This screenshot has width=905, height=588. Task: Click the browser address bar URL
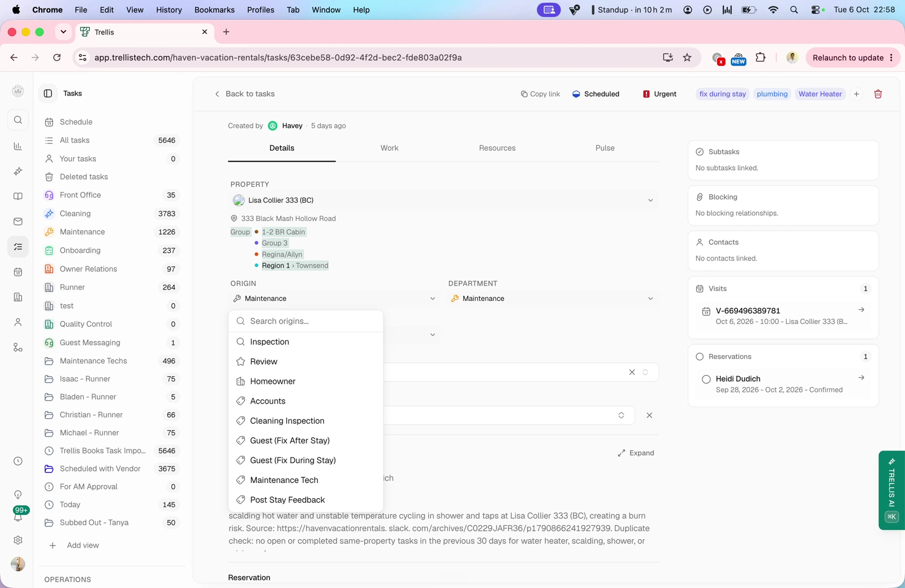[278, 58]
